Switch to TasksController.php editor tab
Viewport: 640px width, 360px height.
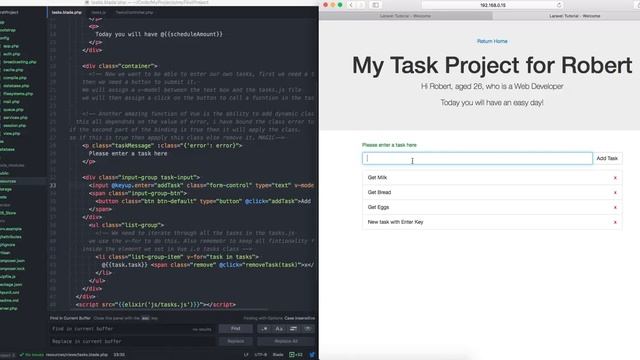[134, 13]
